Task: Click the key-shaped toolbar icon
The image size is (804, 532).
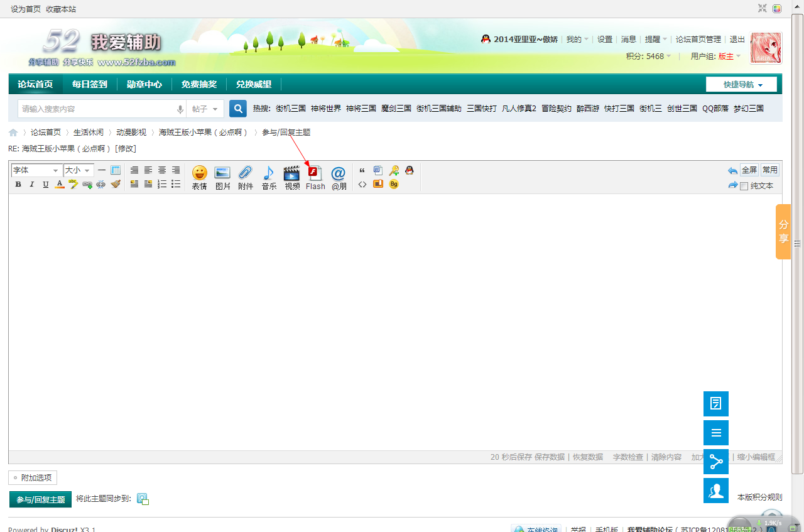Action: 394,170
